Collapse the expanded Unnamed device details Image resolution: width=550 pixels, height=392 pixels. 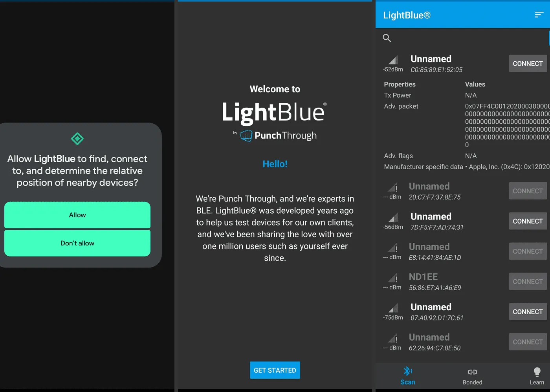coord(436,64)
